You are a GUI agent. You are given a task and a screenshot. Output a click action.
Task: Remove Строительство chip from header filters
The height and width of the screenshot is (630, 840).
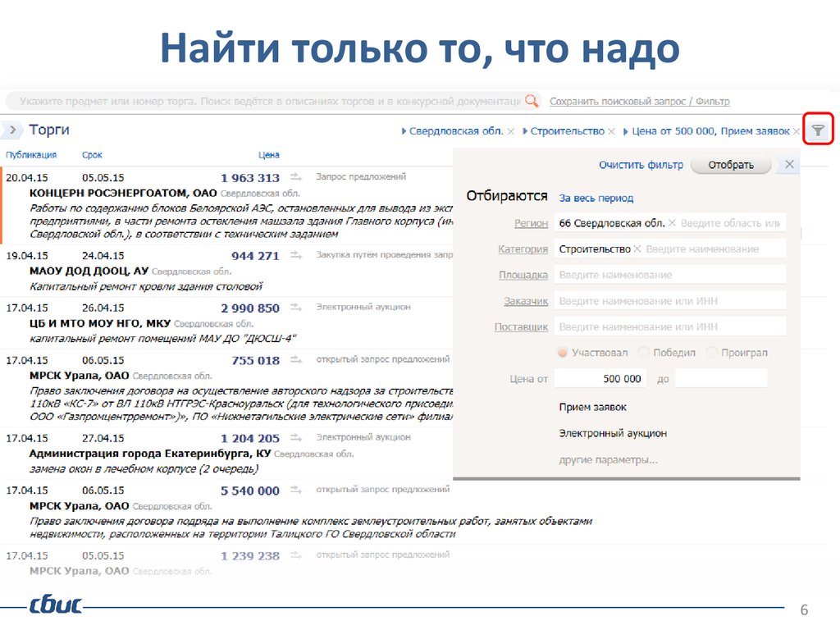click(x=611, y=131)
